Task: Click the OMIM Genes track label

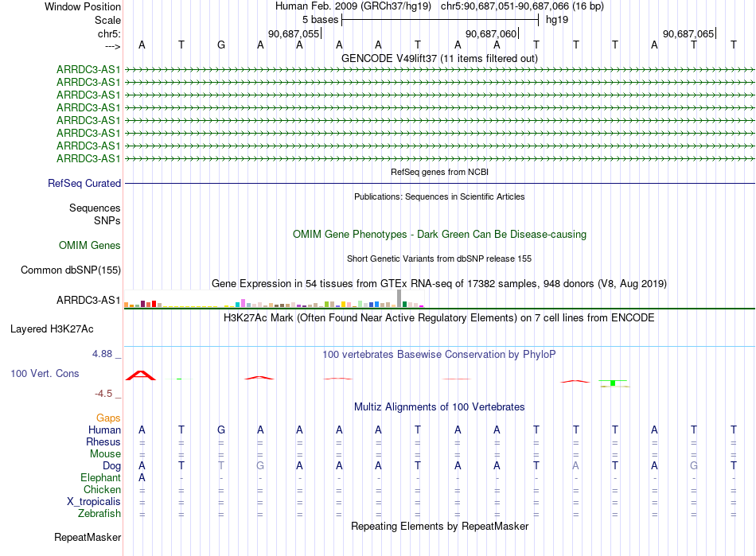Action: click(90, 245)
